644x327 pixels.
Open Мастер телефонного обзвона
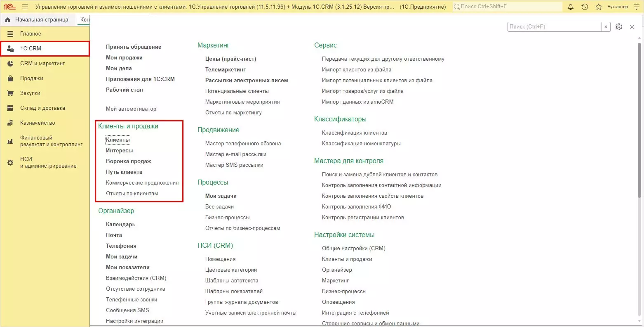pyautogui.click(x=243, y=144)
